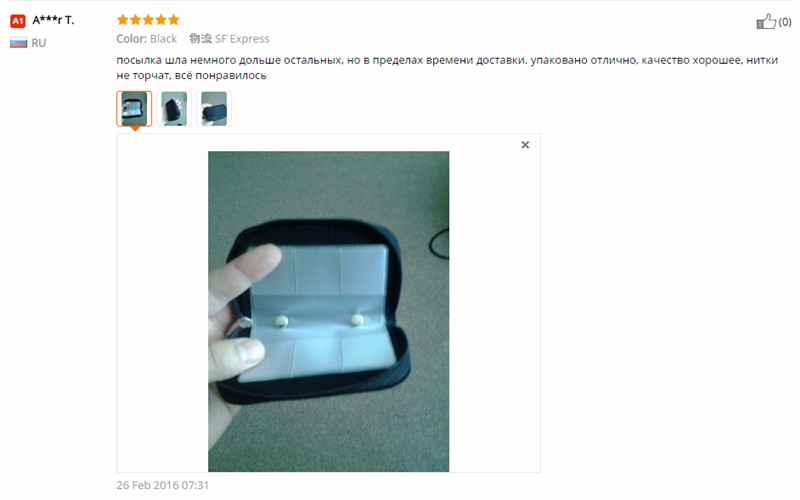Click the enlarged card case photo
The image size is (800, 500).
[x=329, y=311]
